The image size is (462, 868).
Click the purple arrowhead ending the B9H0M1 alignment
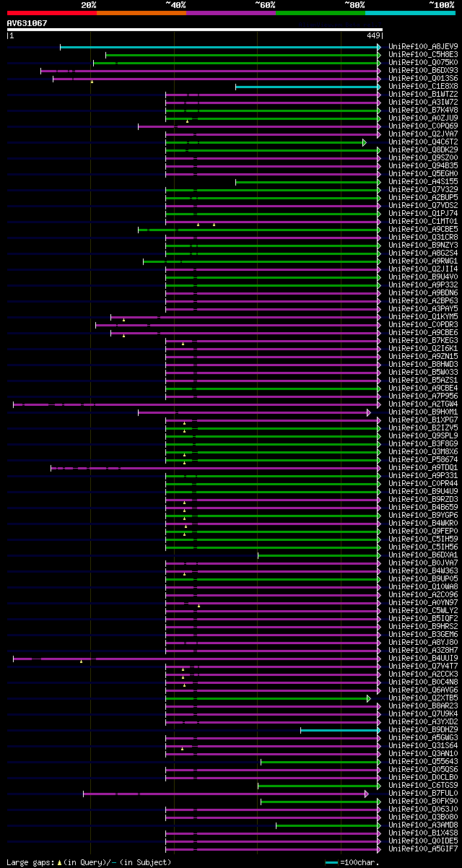(x=368, y=412)
